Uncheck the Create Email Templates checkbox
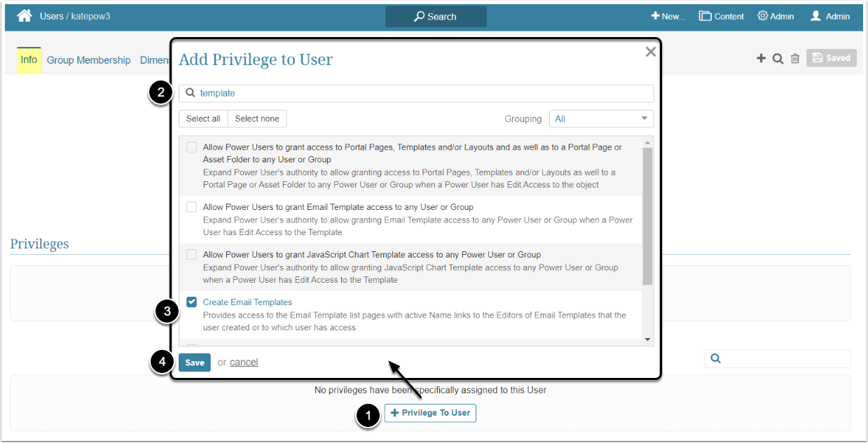Image resolution: width=868 pixels, height=443 pixels. (x=191, y=302)
